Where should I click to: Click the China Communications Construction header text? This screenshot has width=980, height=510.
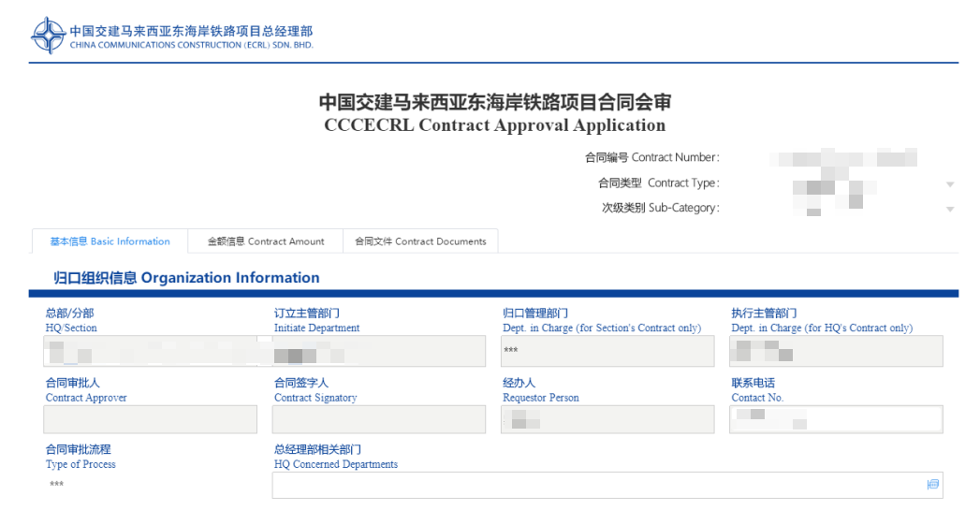191,45
